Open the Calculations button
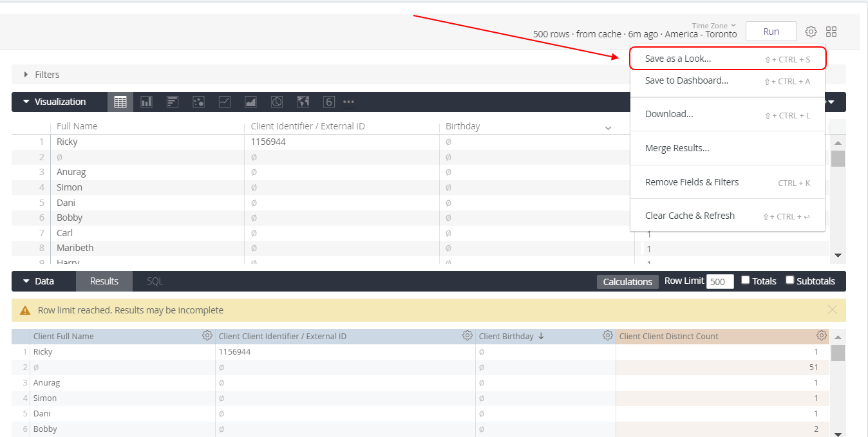The image size is (868, 437). [627, 281]
